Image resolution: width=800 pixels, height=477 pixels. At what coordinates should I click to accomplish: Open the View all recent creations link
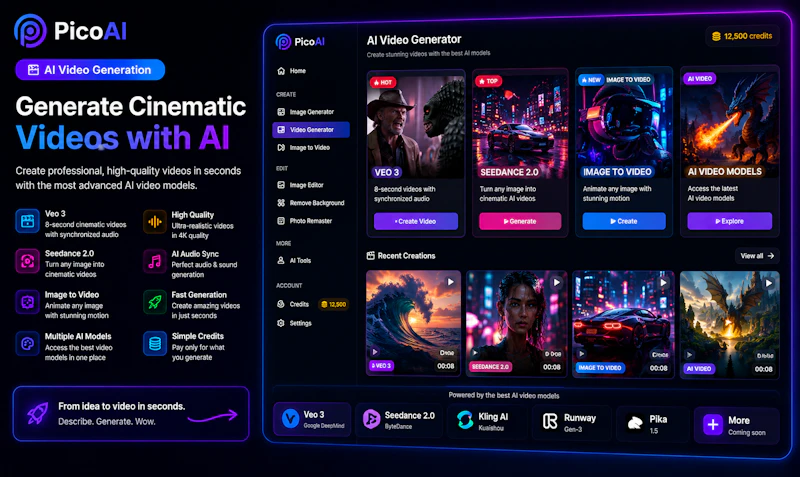click(x=757, y=256)
